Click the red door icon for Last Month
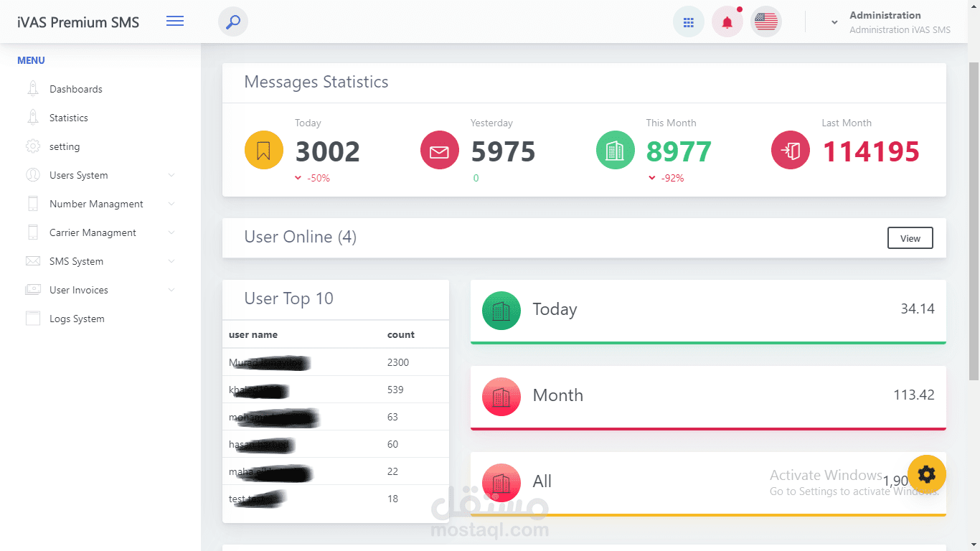This screenshot has height=551, width=980. click(x=791, y=151)
